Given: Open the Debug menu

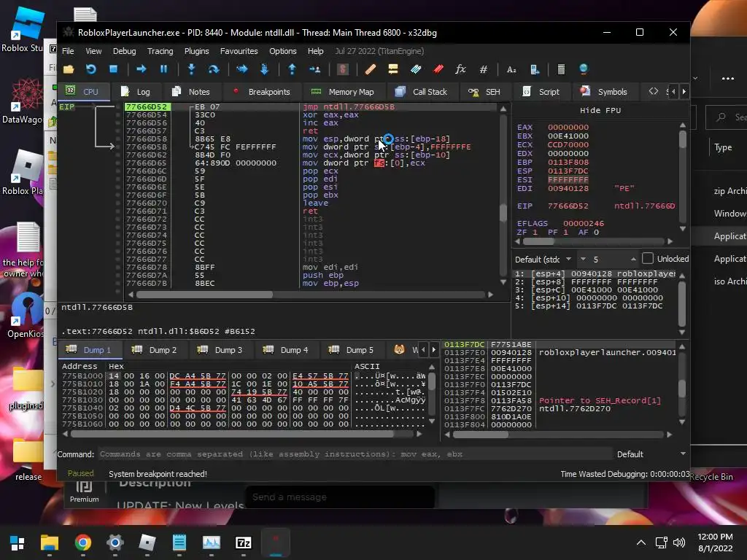Looking at the screenshot, I should click(124, 51).
